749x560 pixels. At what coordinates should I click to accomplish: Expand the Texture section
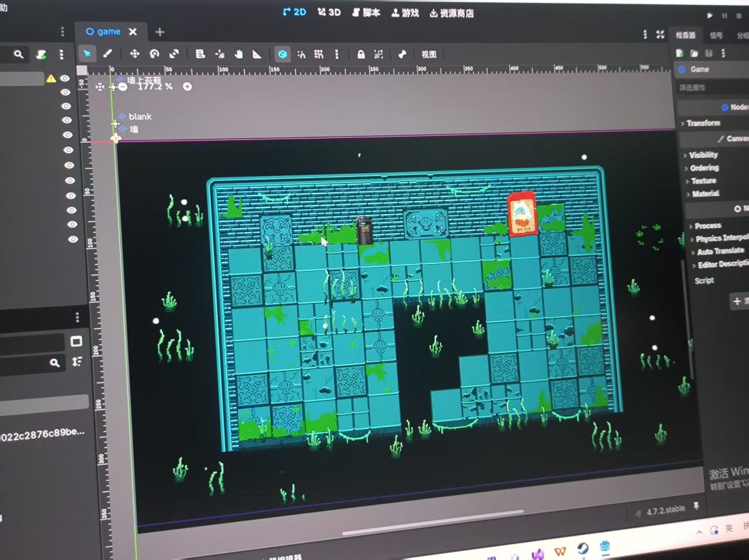(x=701, y=181)
